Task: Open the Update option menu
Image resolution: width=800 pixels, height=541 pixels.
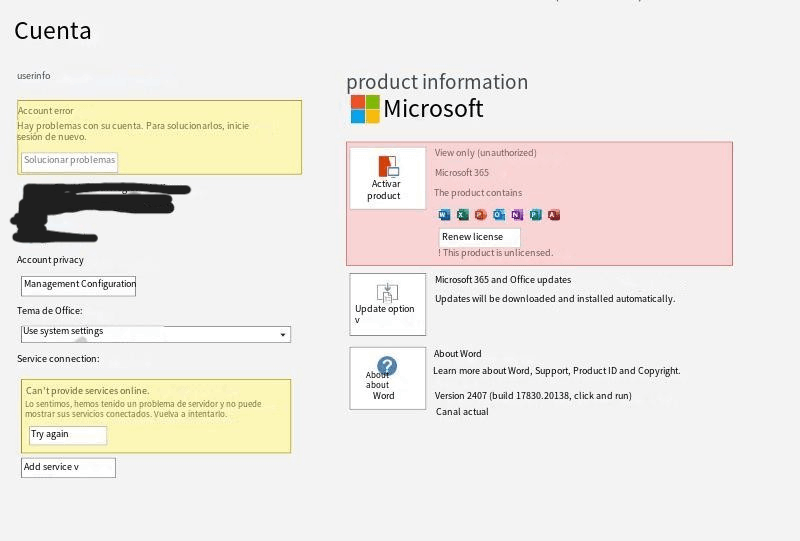Action: (387, 304)
